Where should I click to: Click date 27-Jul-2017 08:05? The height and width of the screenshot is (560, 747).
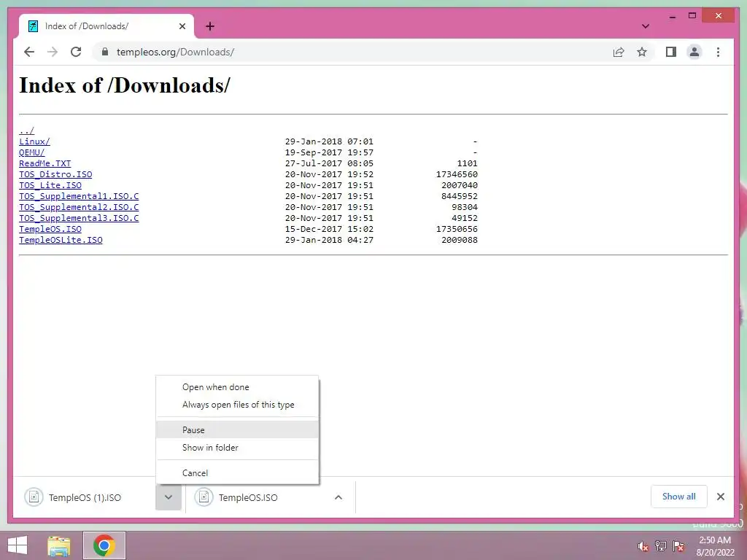pos(329,163)
